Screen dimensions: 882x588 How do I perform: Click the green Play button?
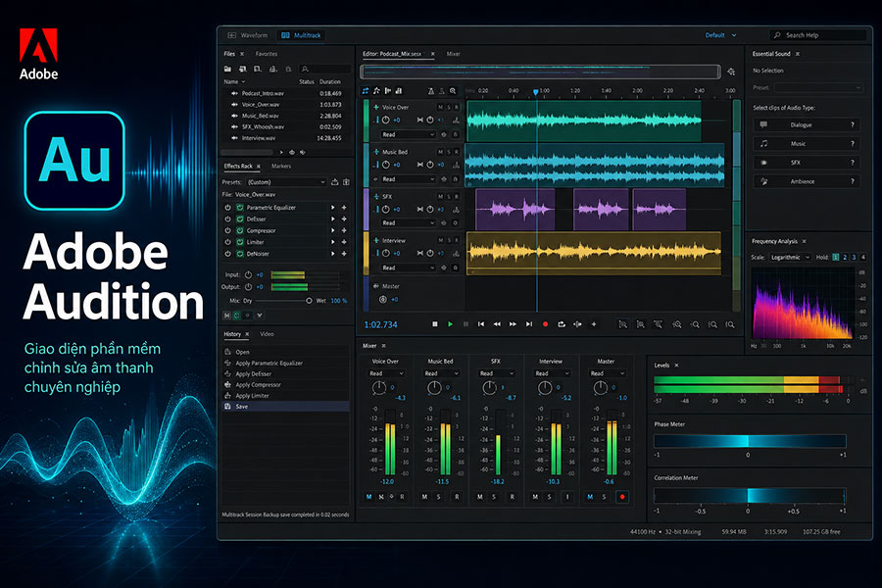coord(450,324)
